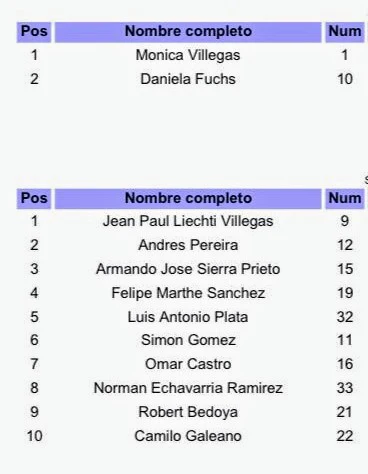Select Felipe Marthe Sanchez row
Viewport: 368px width, 474px height.
tap(188, 293)
